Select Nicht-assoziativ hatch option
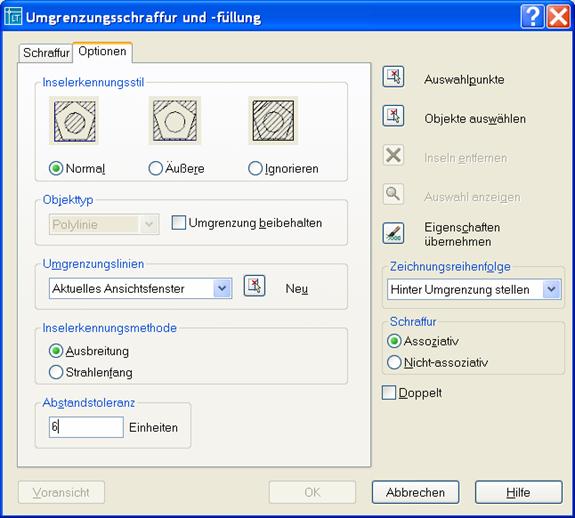Viewport: 575px width, 518px height. tap(394, 362)
